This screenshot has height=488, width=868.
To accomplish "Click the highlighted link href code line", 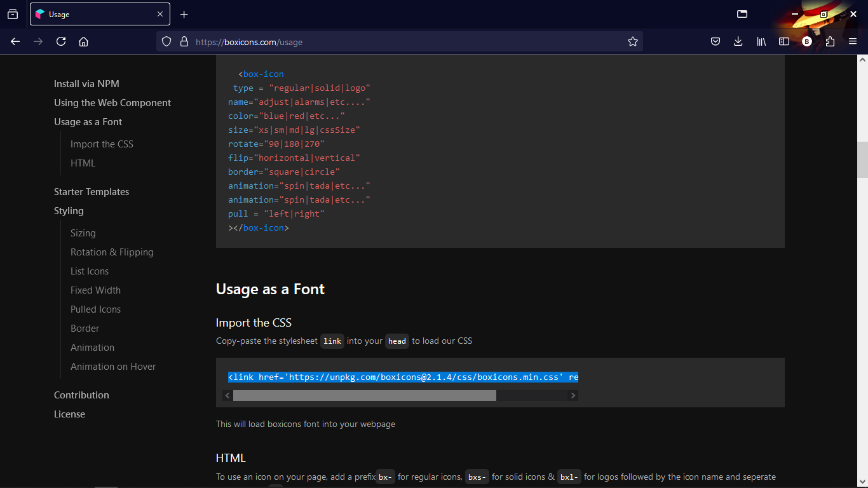I will pos(403,377).
